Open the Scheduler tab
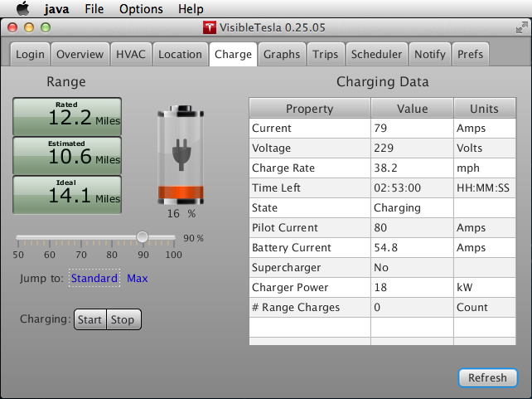Screen dimensions: 532x399 click(x=376, y=54)
